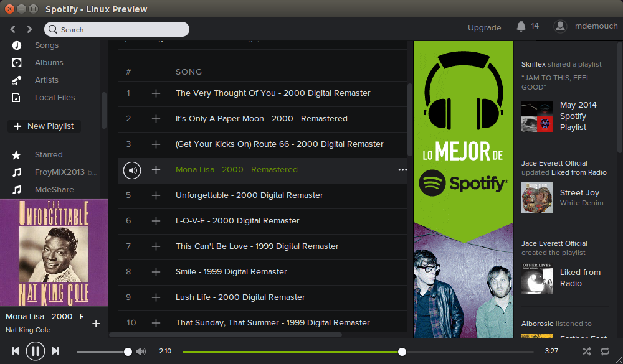Click the SONG column header
Image resolution: width=623 pixels, height=364 pixels.
[189, 72]
